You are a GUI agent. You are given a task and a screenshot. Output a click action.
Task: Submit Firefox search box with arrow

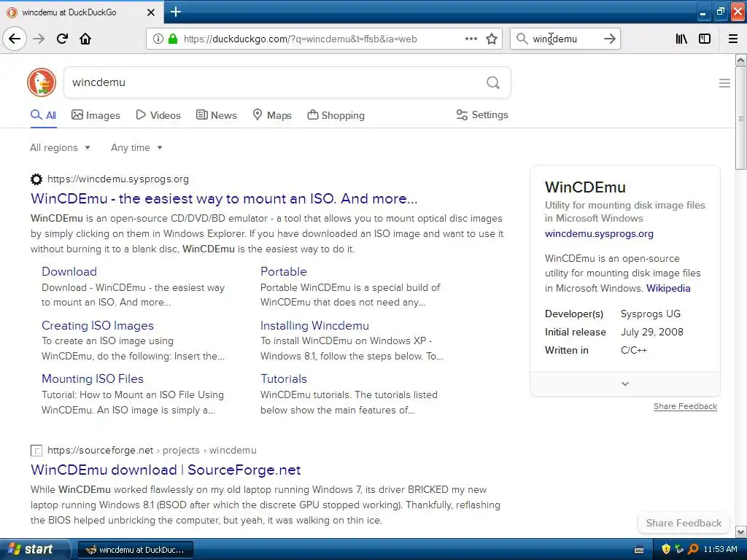609,39
